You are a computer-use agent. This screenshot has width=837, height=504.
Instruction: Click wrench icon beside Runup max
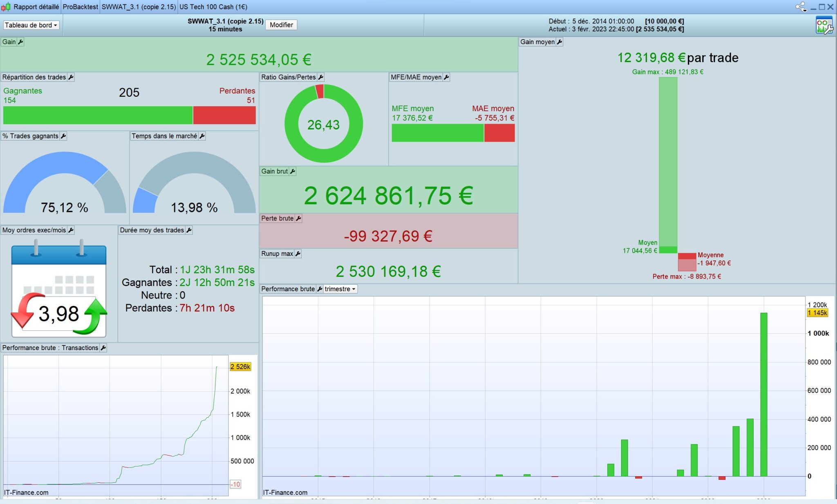pos(298,254)
